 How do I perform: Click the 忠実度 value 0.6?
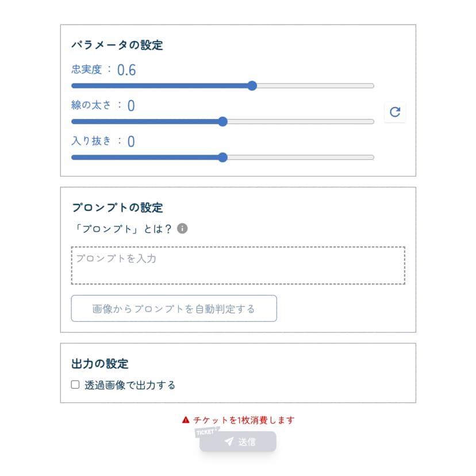pos(126,70)
